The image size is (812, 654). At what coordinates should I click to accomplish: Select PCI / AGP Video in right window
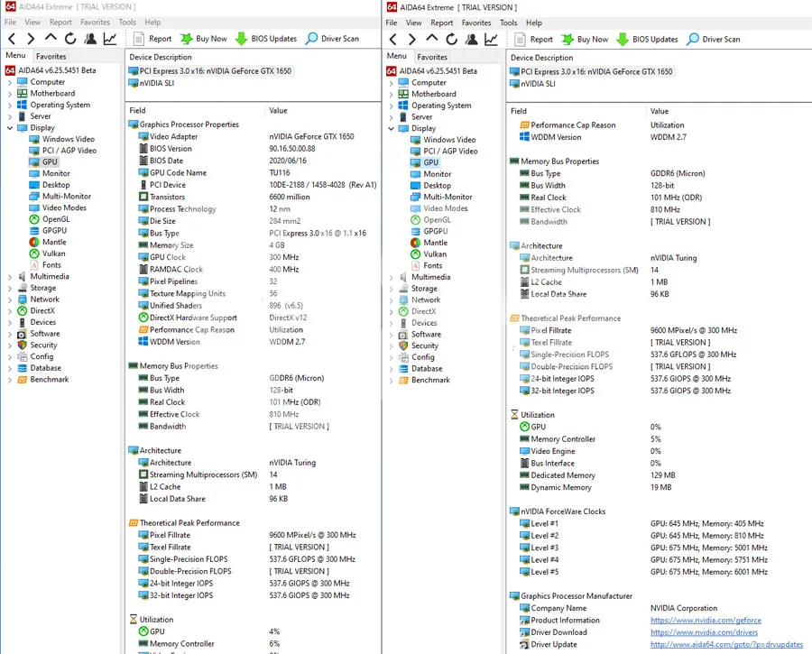coord(444,151)
